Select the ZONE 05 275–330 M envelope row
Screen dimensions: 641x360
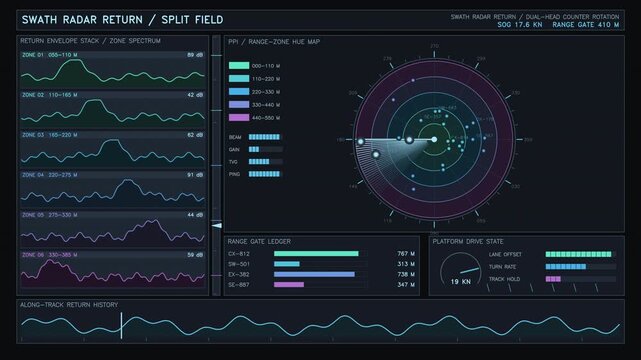112,229
